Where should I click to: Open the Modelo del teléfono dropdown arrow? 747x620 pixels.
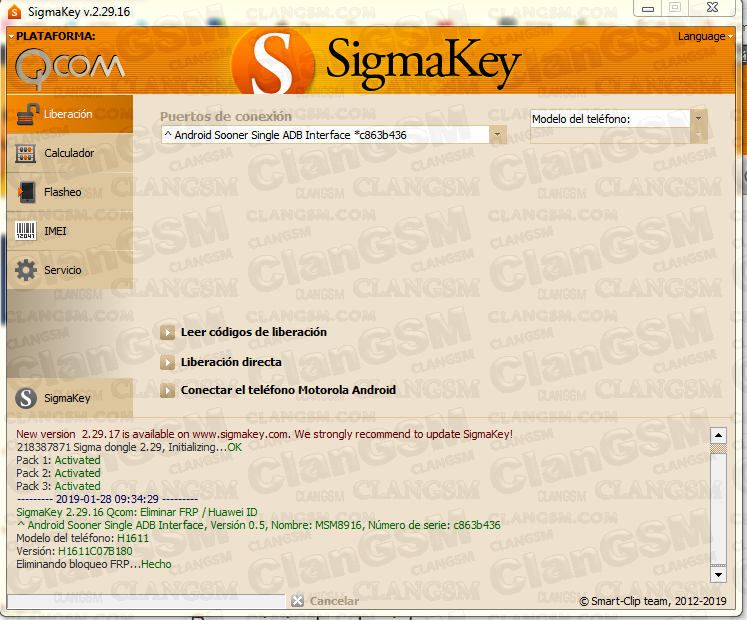click(698, 118)
